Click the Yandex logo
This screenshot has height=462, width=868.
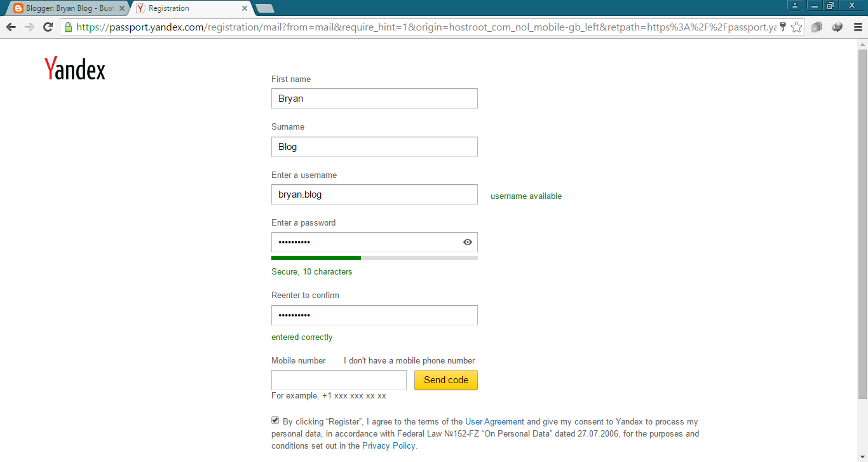tap(75, 69)
